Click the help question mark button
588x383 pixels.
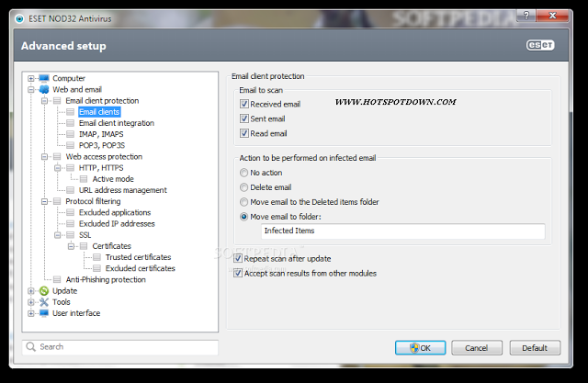[526, 16]
